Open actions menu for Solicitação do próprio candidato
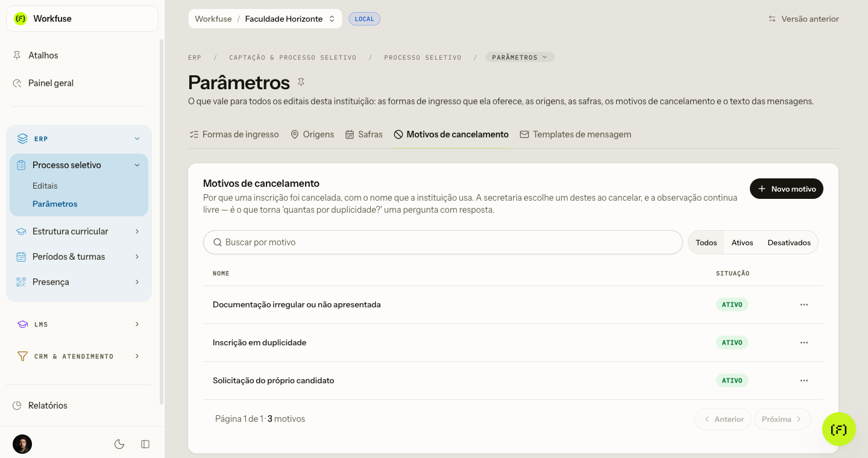The height and width of the screenshot is (458, 868). tap(804, 381)
